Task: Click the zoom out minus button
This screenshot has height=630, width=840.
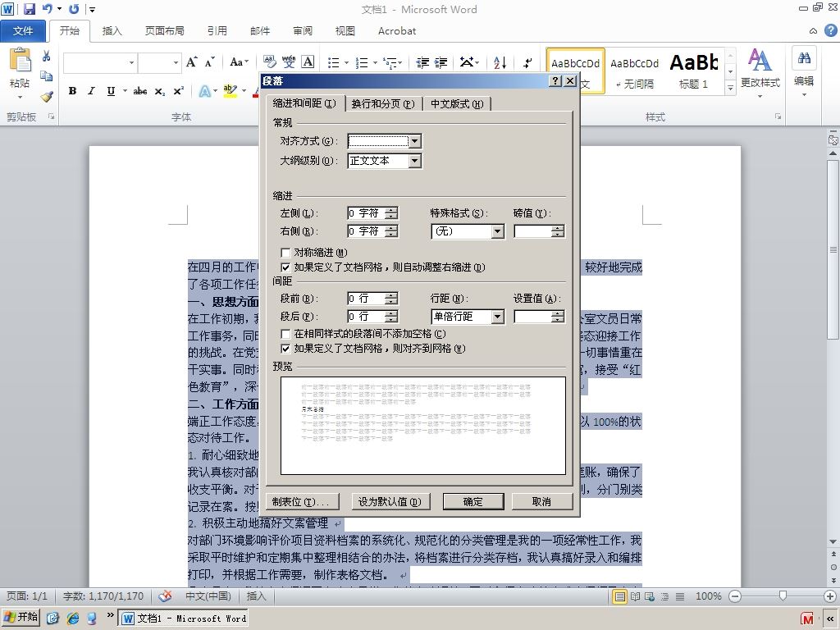Action: coord(736,596)
